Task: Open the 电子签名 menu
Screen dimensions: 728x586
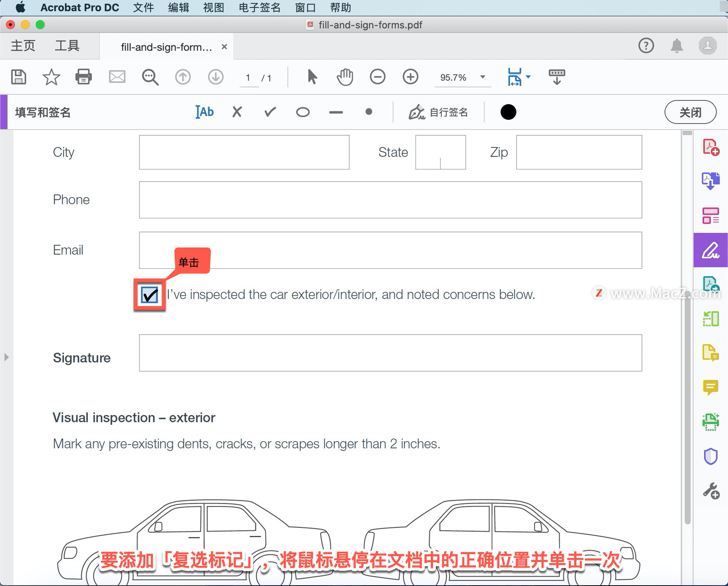Action: pyautogui.click(x=260, y=8)
